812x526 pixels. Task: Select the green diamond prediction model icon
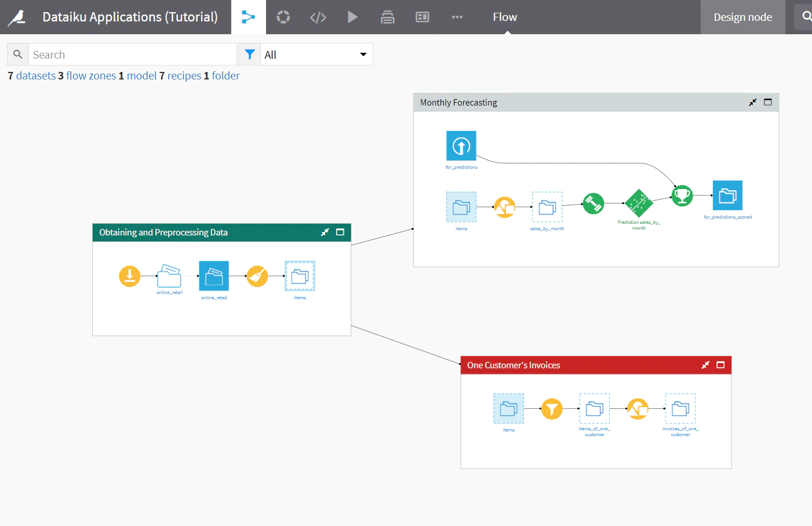pos(639,204)
